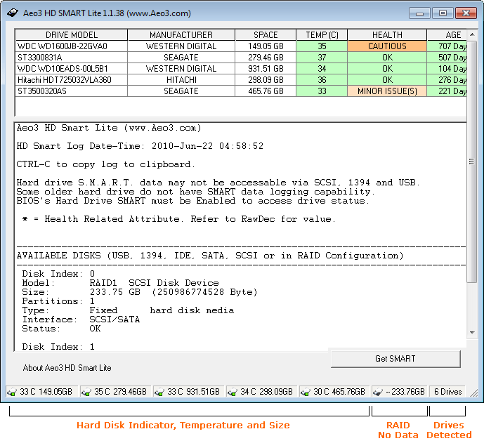Click the 931.51 GB space cell
This screenshot has width=484, height=448.
point(266,69)
